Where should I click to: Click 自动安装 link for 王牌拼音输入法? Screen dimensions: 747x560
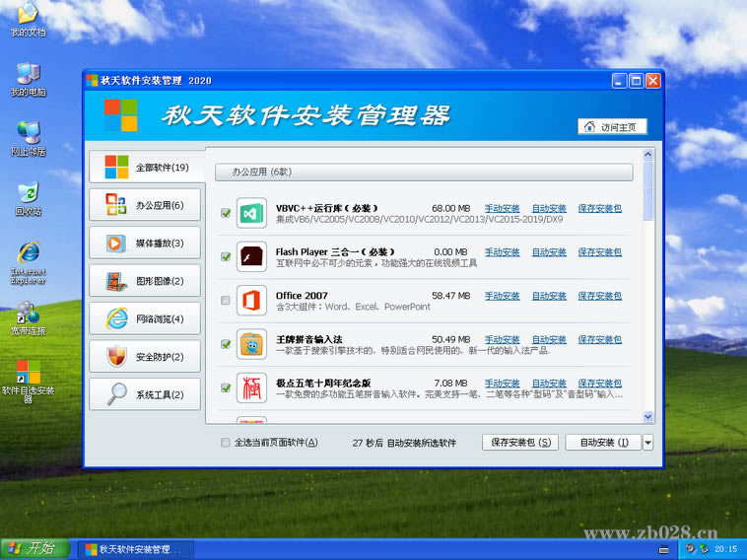pyautogui.click(x=549, y=340)
